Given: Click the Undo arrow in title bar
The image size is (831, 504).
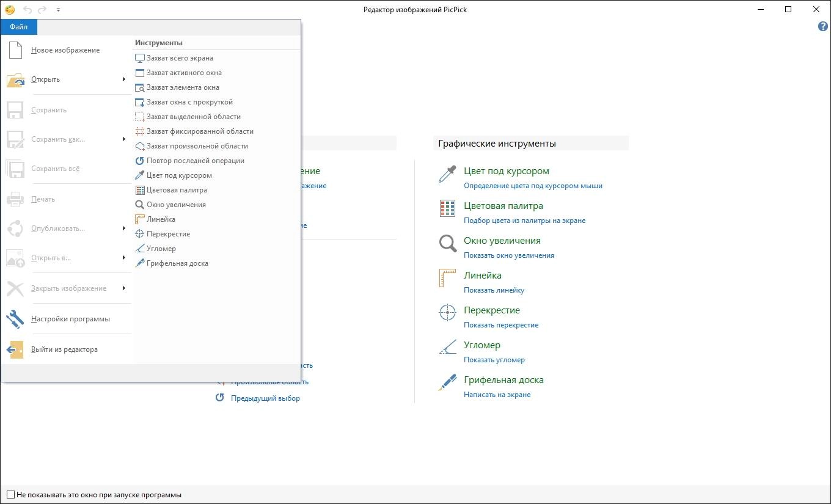Looking at the screenshot, I should pos(27,10).
